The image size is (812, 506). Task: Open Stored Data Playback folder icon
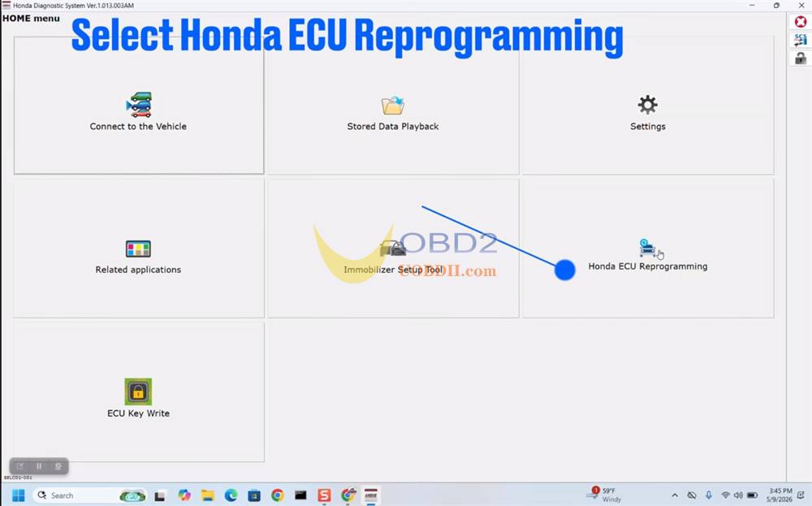point(392,105)
